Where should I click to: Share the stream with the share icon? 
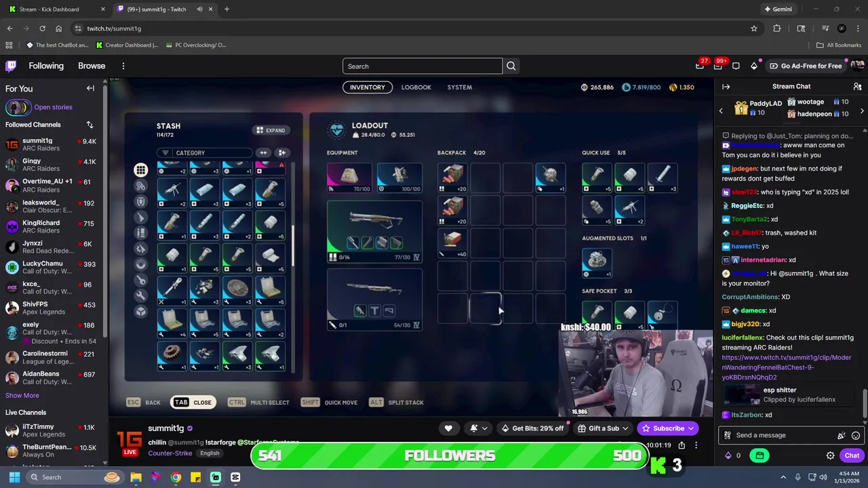(682, 445)
